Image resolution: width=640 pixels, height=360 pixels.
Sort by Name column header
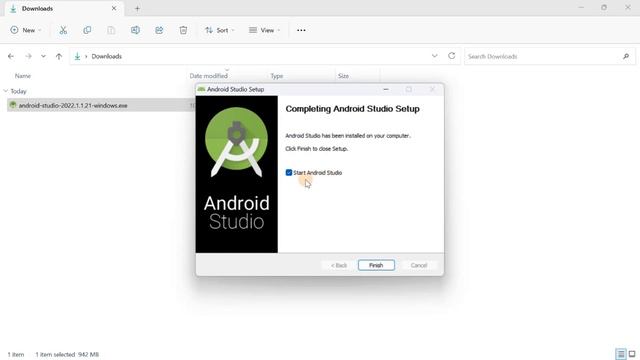(x=23, y=76)
